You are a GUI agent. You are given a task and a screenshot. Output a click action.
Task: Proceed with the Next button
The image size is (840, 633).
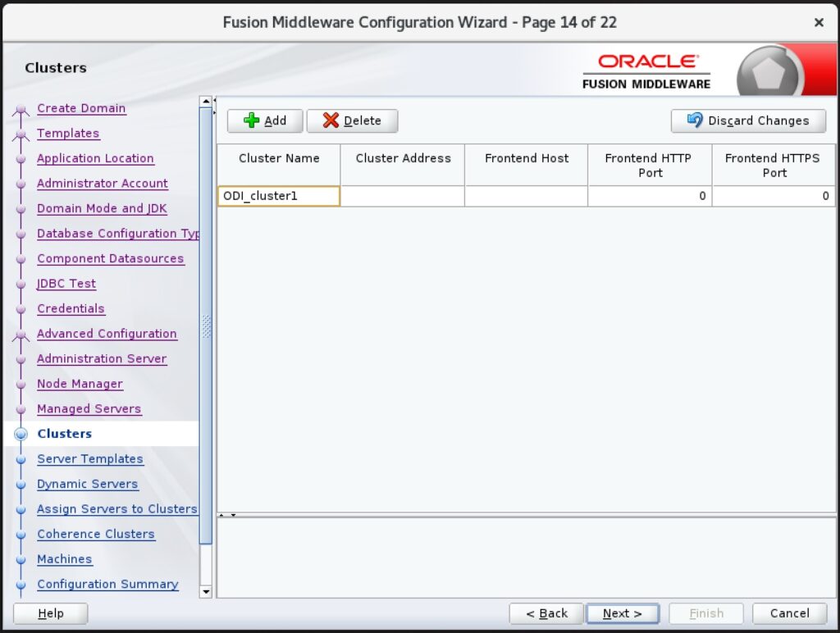pyautogui.click(x=623, y=613)
